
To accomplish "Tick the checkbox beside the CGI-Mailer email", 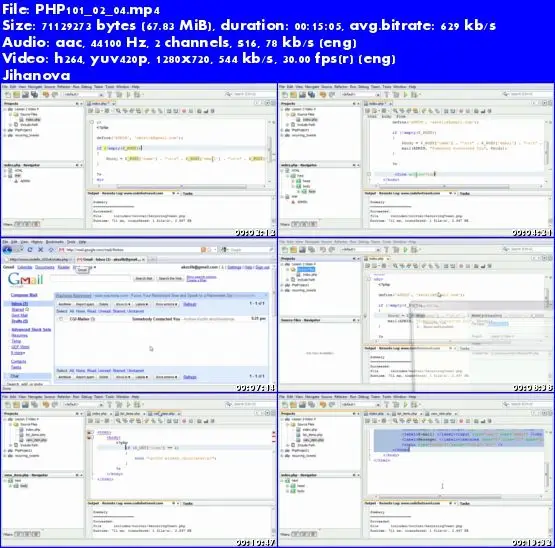I will click(61, 319).
